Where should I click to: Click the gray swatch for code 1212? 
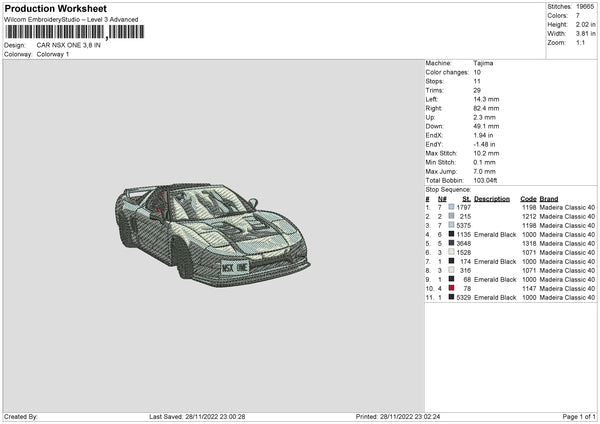tap(452, 216)
